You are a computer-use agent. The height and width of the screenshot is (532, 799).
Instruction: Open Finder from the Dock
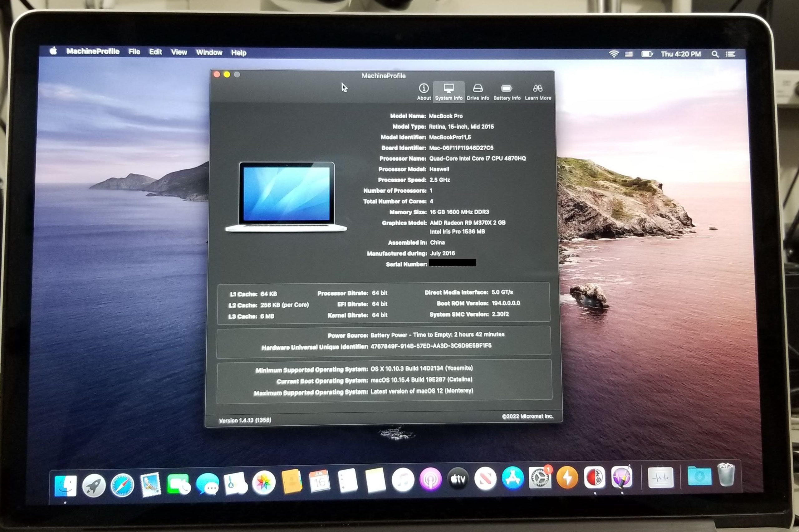point(66,486)
